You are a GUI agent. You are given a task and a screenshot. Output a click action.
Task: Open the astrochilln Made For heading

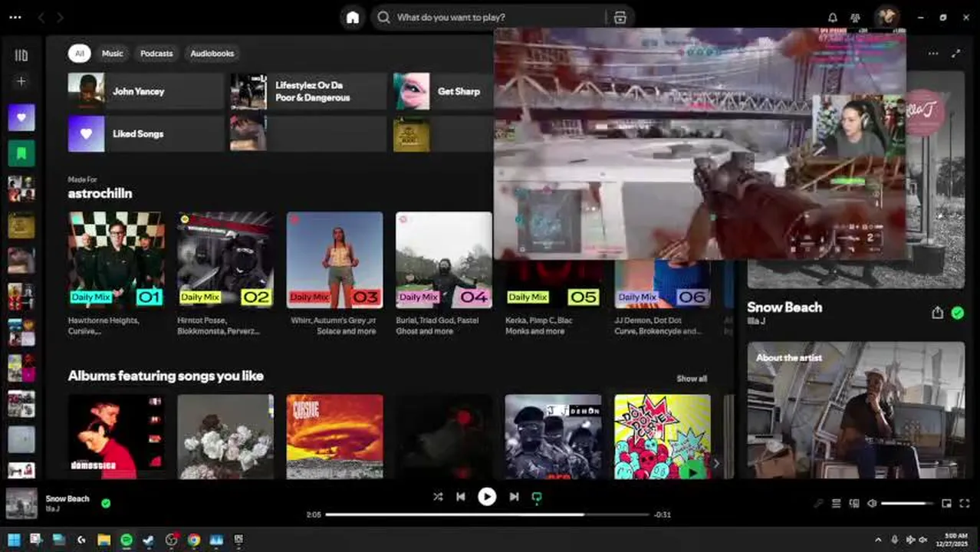(x=100, y=194)
